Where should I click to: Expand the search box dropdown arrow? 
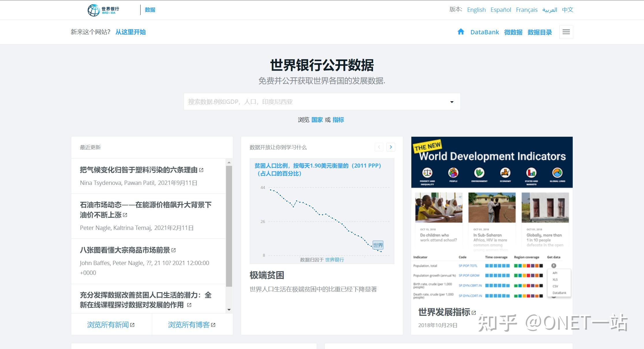coord(452,102)
